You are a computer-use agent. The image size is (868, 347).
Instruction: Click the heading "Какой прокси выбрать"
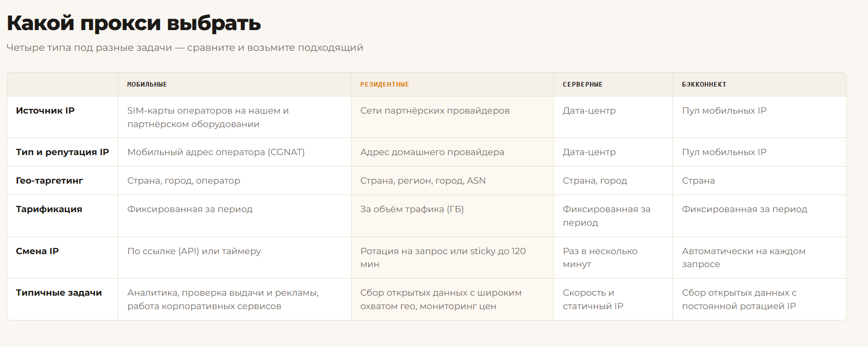click(134, 23)
